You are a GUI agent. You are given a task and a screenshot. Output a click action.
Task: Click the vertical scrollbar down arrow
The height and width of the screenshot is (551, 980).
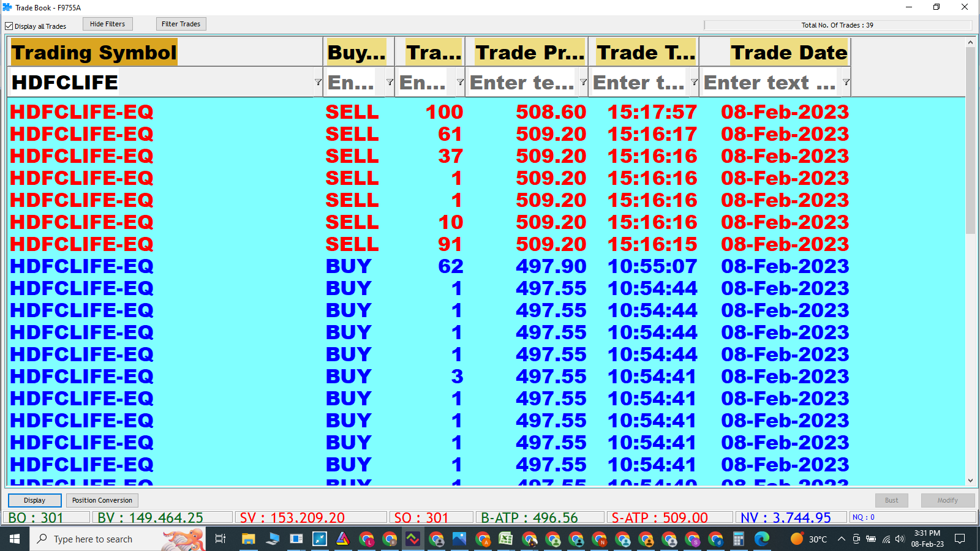pos(970,481)
